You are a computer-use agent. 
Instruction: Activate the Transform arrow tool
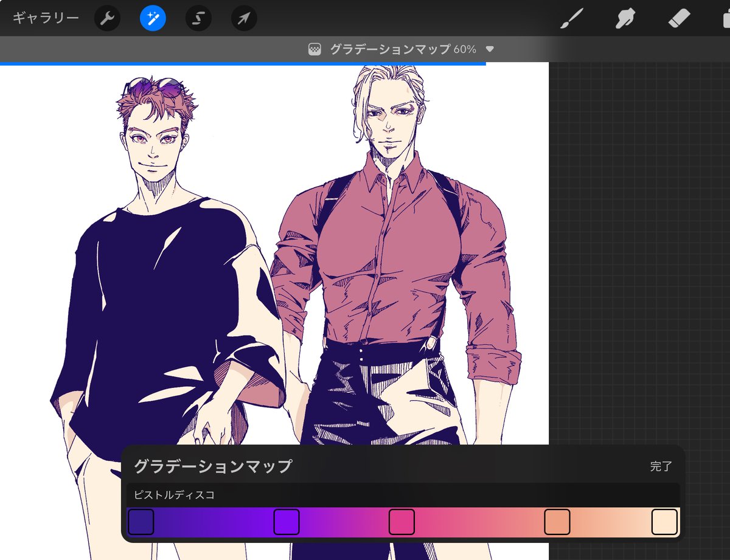[244, 18]
